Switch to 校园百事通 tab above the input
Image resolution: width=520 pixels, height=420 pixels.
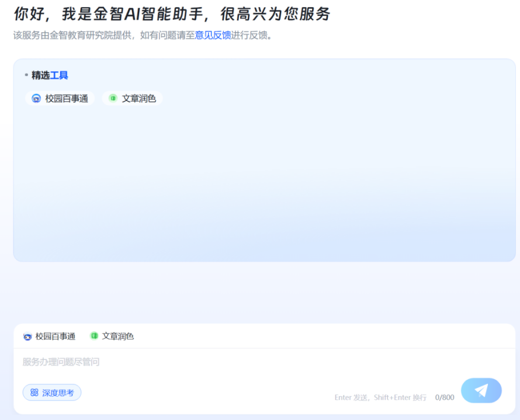(x=56, y=336)
